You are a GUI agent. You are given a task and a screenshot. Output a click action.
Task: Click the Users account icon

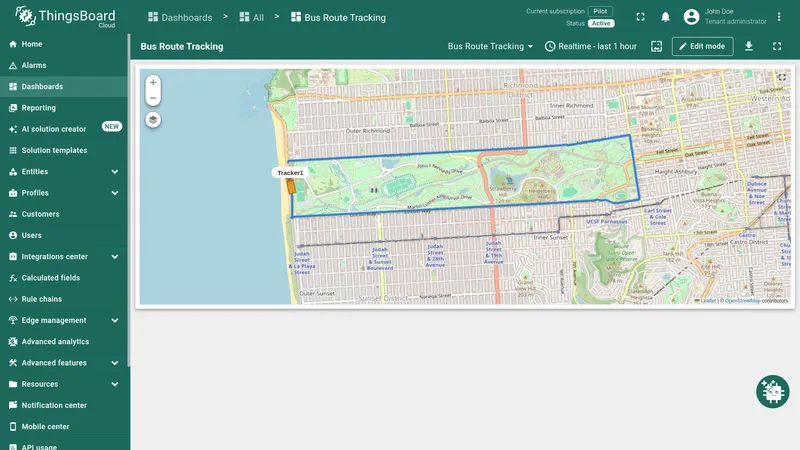tap(13, 235)
